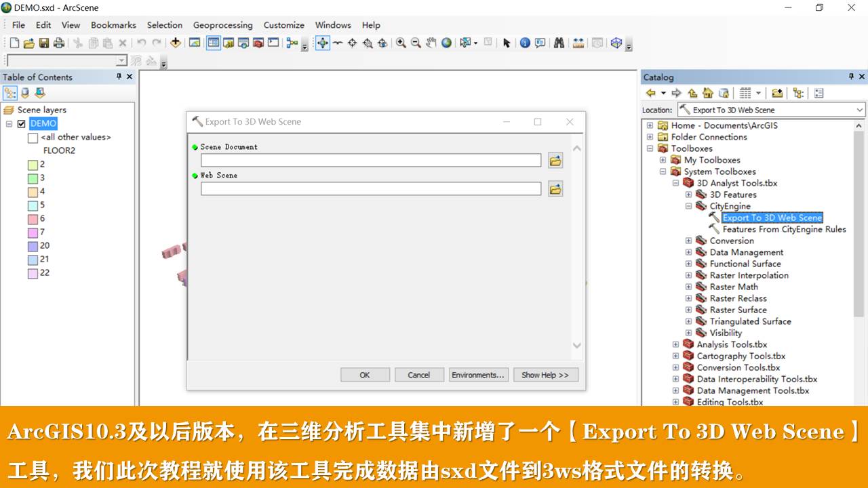Toggle the DEMO layer visibility checkbox
Screen dimensions: 868x488
(22, 124)
